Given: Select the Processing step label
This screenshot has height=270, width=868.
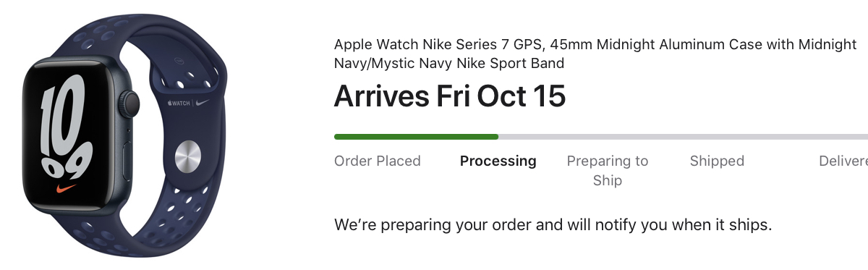Looking at the screenshot, I should coord(498,161).
